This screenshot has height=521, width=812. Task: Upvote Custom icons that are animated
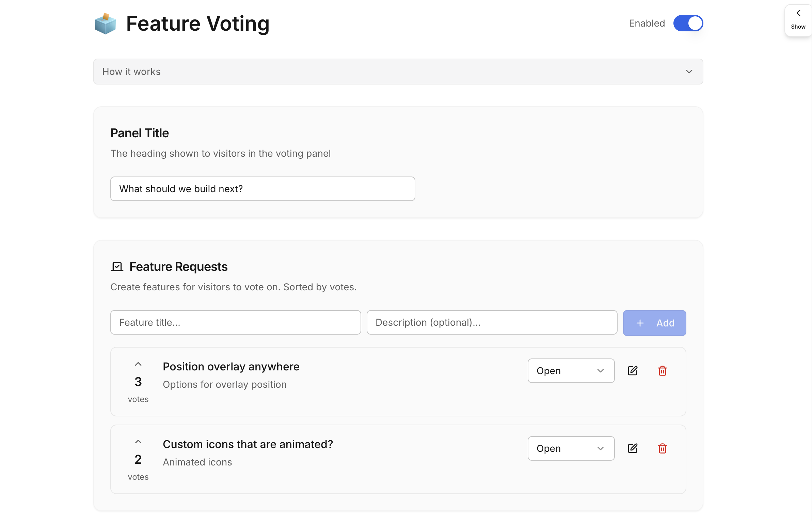(x=138, y=442)
